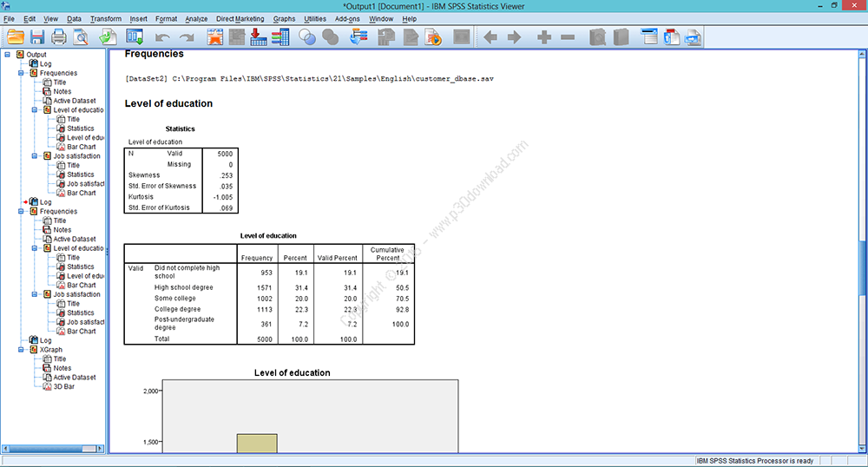
Task: Demote item with right arrow icon
Action: pyautogui.click(x=514, y=37)
